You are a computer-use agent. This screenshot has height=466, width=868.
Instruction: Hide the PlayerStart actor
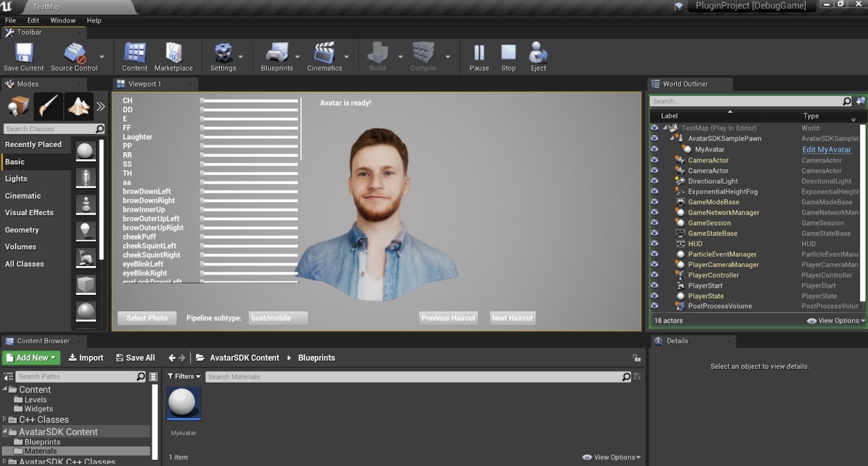(x=654, y=285)
